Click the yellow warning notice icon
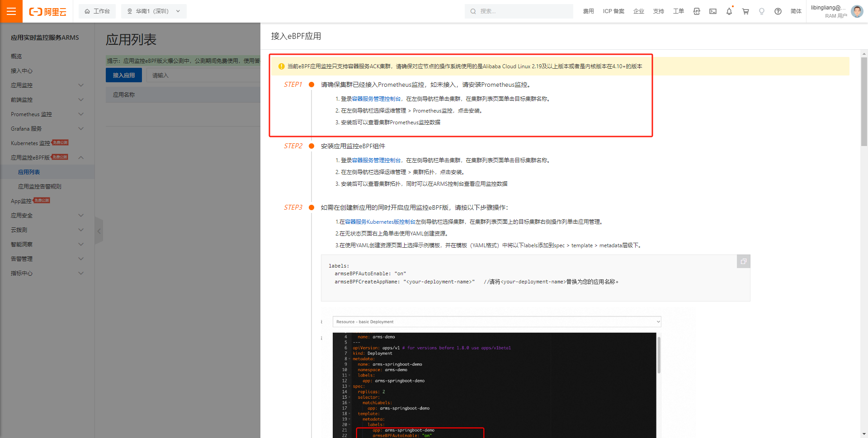The width and height of the screenshot is (868, 438). pos(281,66)
